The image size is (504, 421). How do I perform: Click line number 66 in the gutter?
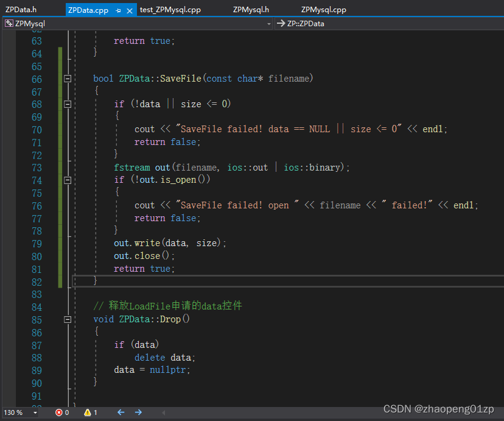37,79
